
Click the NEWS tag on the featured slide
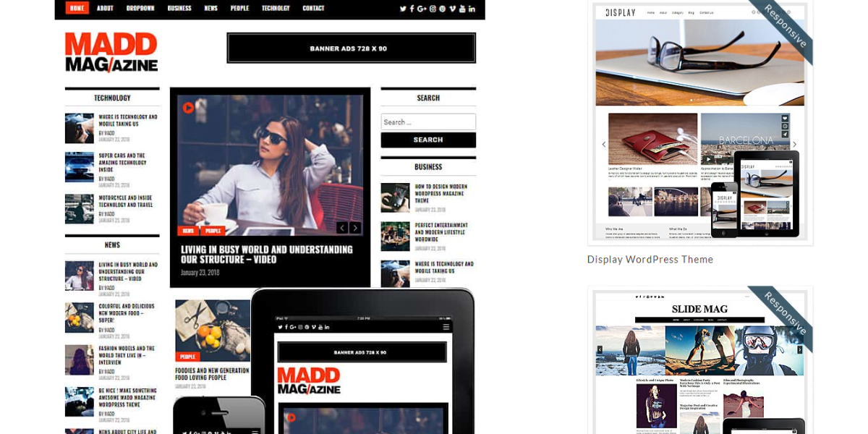[x=188, y=231]
